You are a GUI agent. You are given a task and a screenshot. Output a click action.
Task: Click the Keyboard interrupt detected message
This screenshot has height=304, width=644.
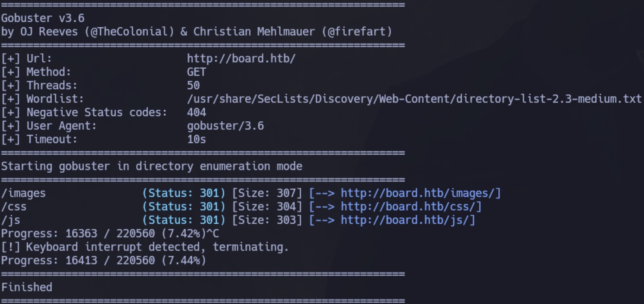(x=145, y=247)
